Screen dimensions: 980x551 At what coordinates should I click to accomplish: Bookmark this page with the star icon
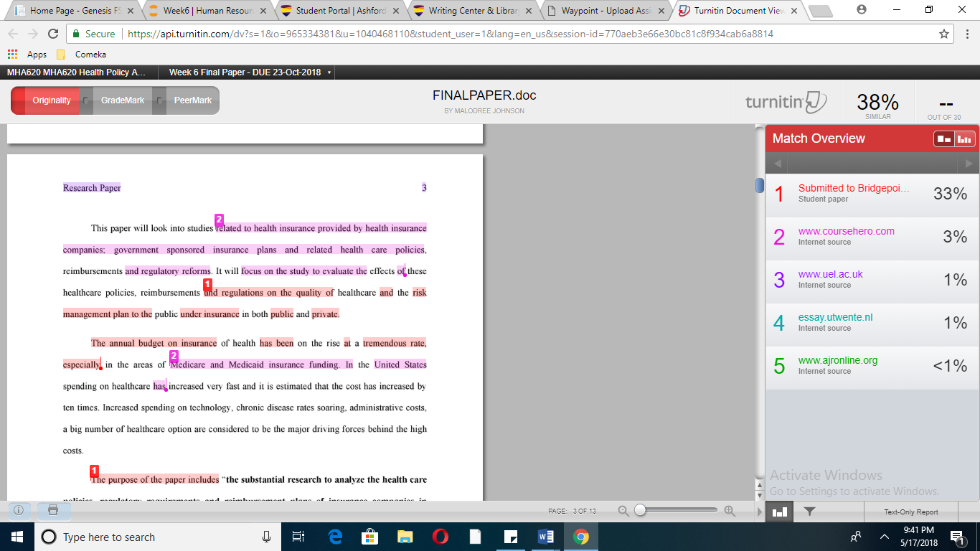click(944, 34)
